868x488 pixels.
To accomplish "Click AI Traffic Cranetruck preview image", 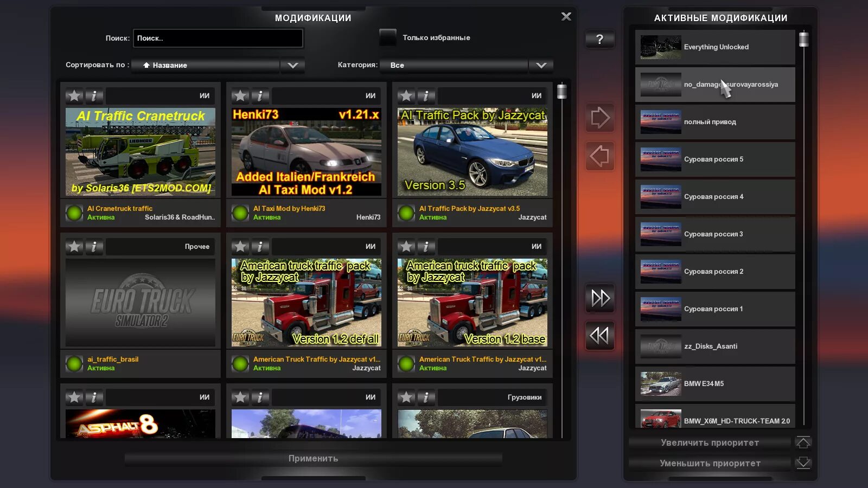I will tap(141, 152).
